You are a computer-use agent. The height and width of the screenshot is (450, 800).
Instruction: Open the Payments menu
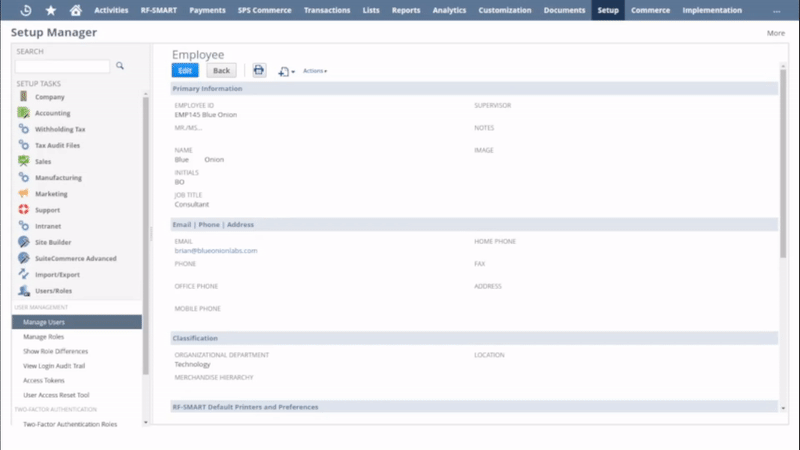click(207, 10)
